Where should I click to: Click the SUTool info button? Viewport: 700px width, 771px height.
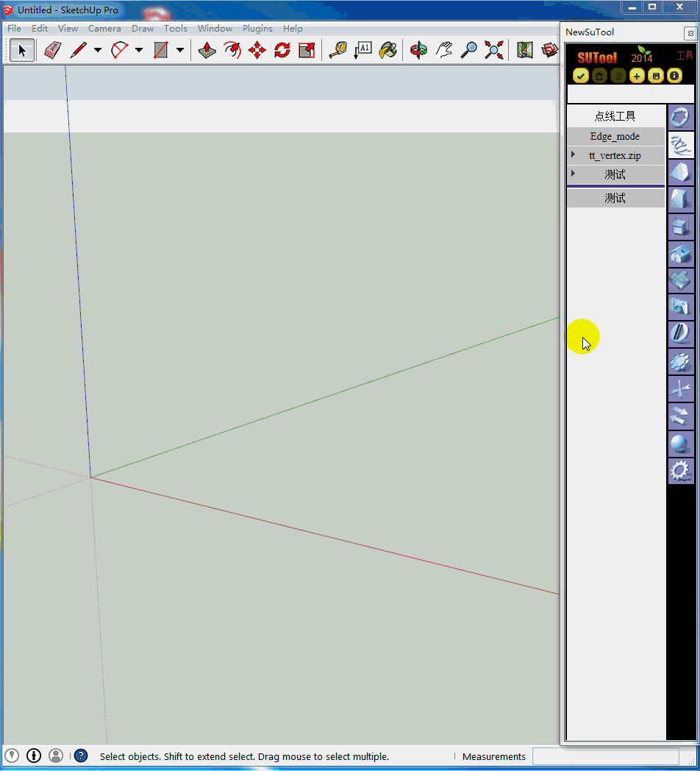click(674, 76)
